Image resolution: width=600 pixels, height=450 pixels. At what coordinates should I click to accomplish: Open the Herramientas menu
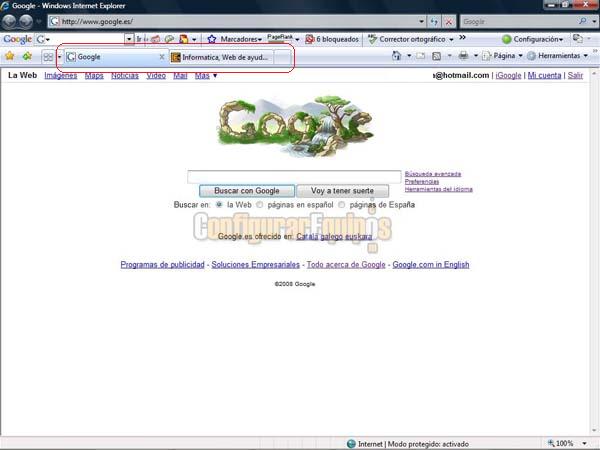click(x=557, y=56)
